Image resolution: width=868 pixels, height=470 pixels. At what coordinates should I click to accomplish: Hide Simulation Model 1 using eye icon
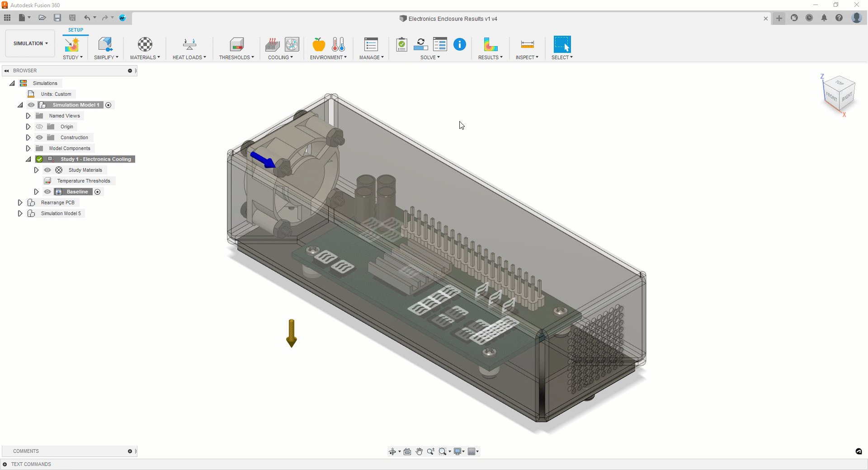[x=31, y=105]
